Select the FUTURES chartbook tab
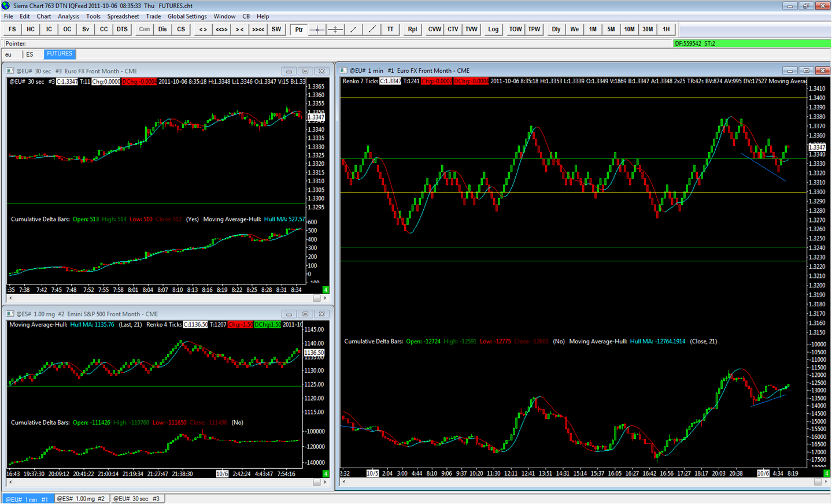The height and width of the screenshot is (504, 832). [x=60, y=54]
